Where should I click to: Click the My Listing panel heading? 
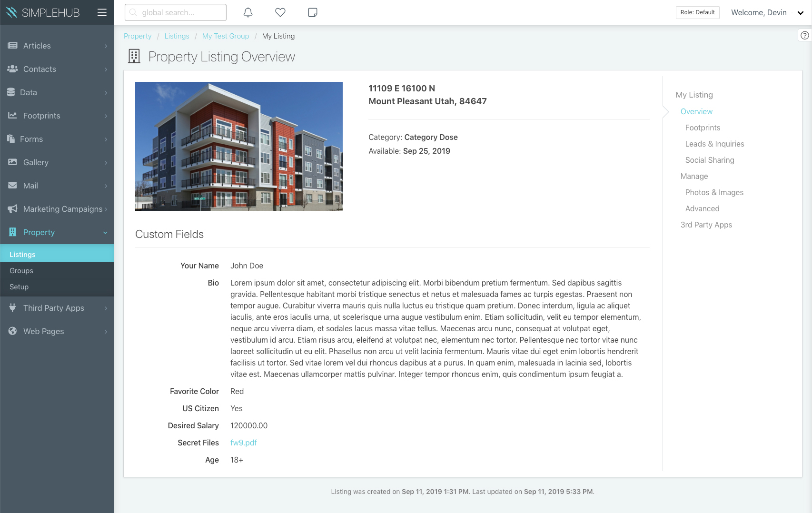(x=694, y=95)
